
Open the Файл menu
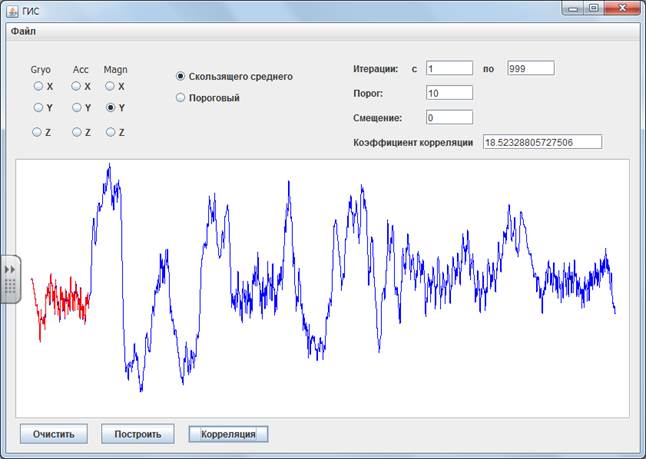click(x=22, y=31)
